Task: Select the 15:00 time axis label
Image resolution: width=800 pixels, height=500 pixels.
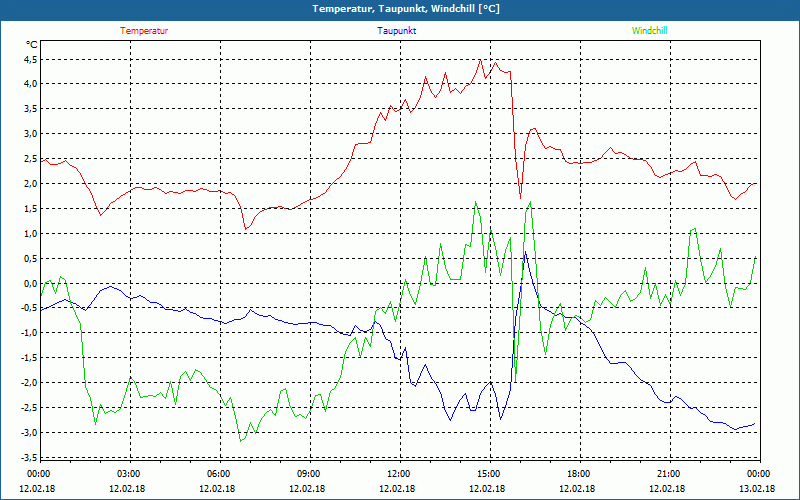Action: [488, 474]
